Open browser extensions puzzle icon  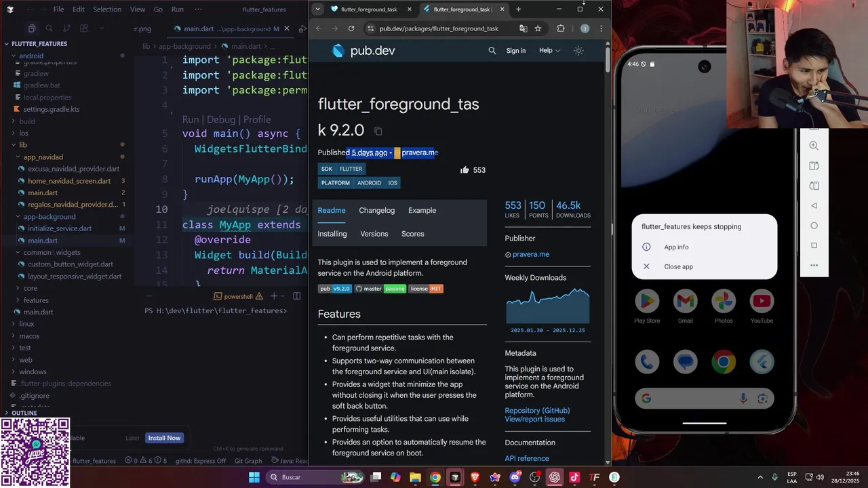click(561, 28)
